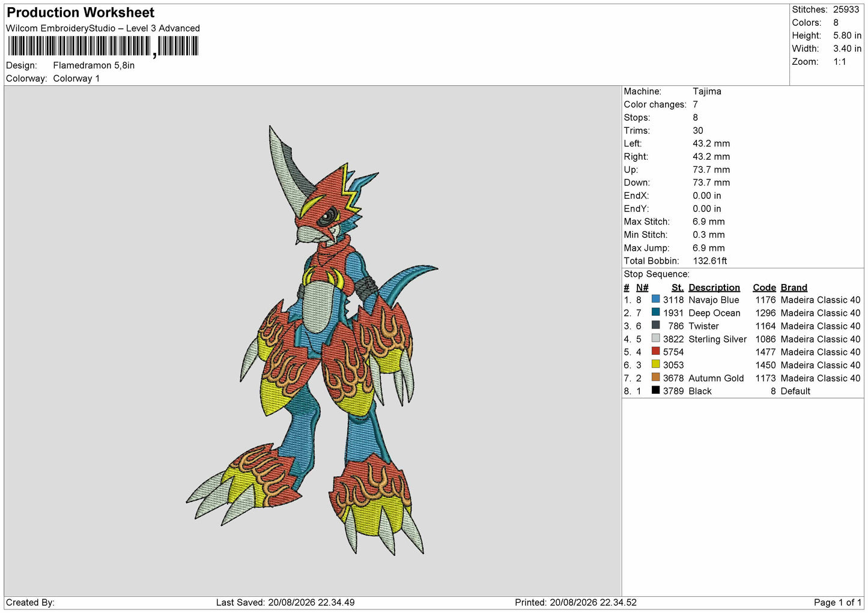Click the design name 'Flamedramon 5,8in'
Screen dimensions: 868x613
(x=94, y=65)
